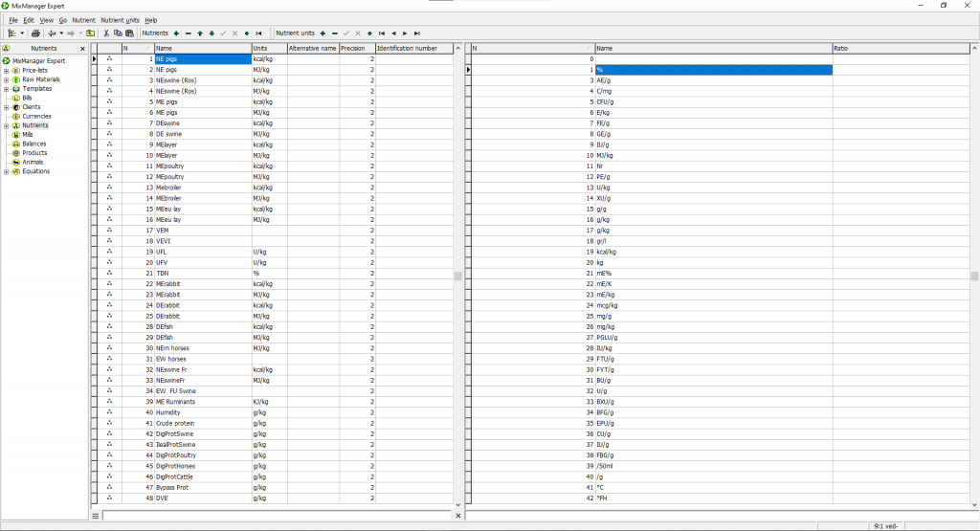Viewport: 980px width, 531px height.
Task: Close the Nutrients side panel
Action: [x=82, y=48]
